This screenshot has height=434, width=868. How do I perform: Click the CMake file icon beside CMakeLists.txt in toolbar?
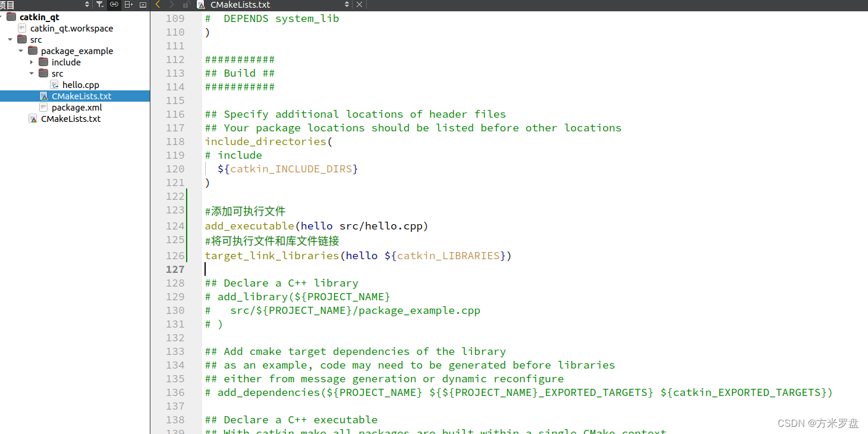(201, 5)
